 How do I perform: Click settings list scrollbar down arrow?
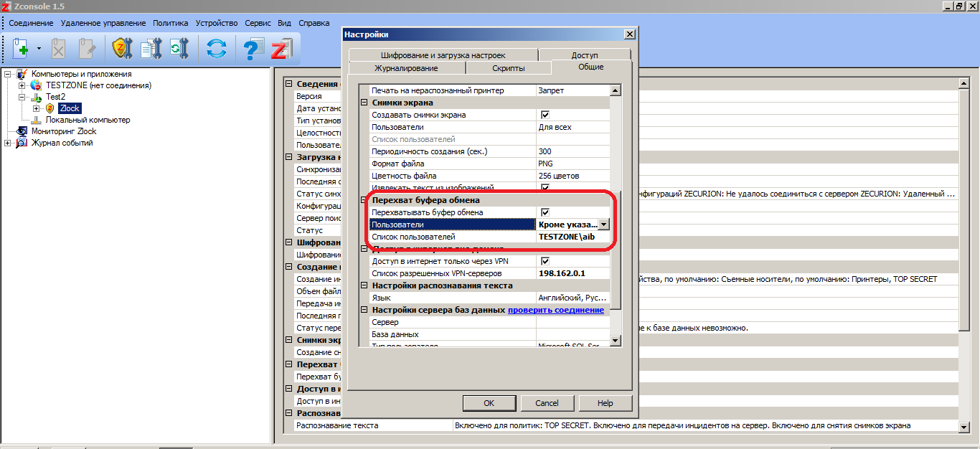coord(615,341)
